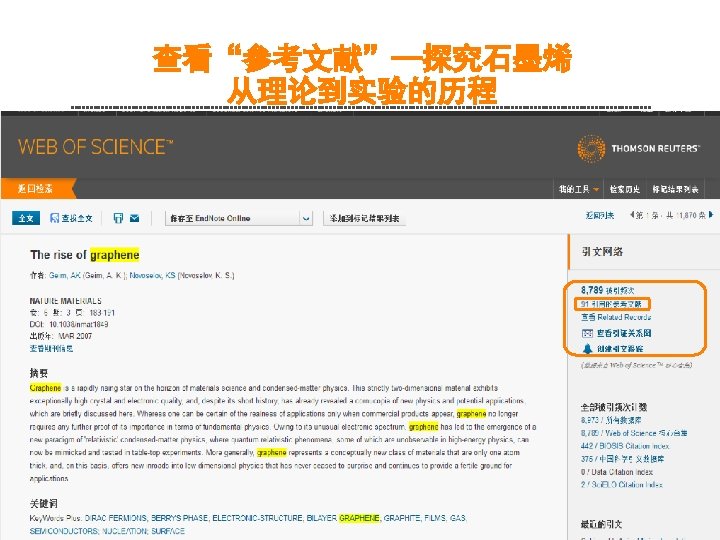Click keyword FILMS
This screenshot has width=720, height=540.
[x=435, y=518]
